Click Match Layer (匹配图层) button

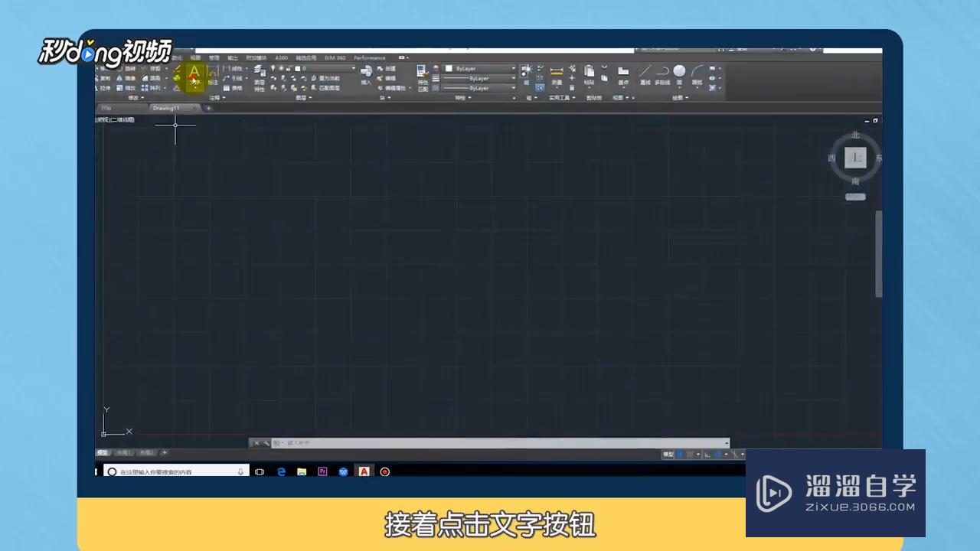tap(324, 88)
